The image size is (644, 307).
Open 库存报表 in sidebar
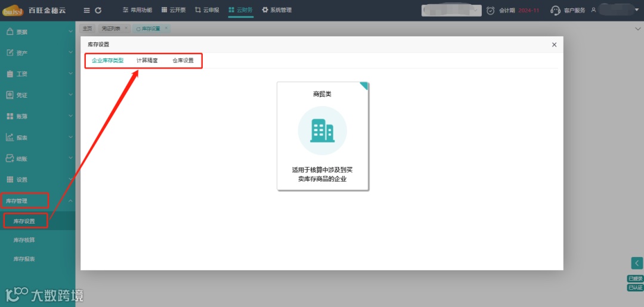point(38,259)
